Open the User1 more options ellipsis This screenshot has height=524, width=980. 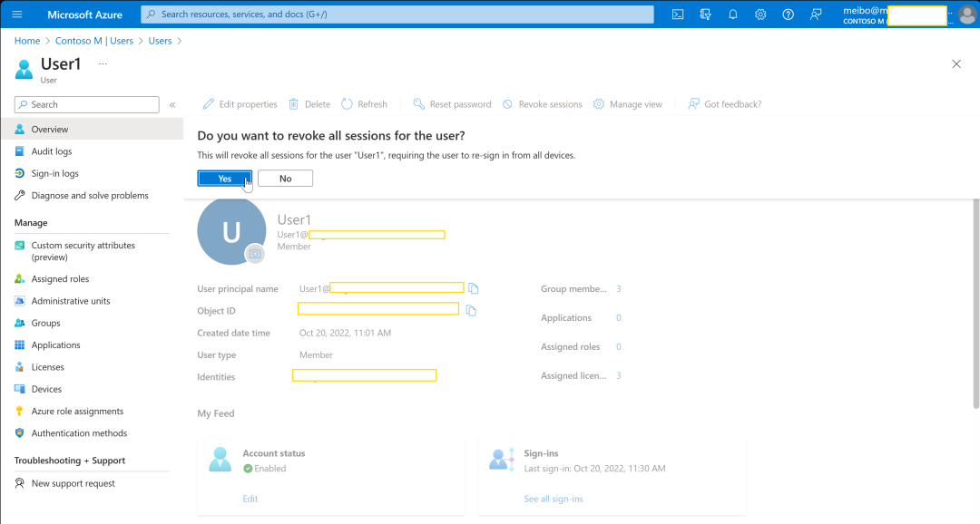(x=103, y=63)
